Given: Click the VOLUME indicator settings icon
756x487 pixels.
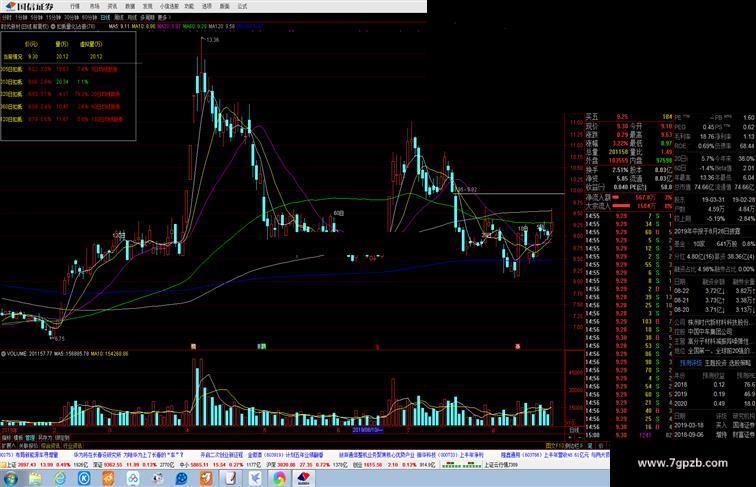Looking at the screenshot, I should pos(3,354).
